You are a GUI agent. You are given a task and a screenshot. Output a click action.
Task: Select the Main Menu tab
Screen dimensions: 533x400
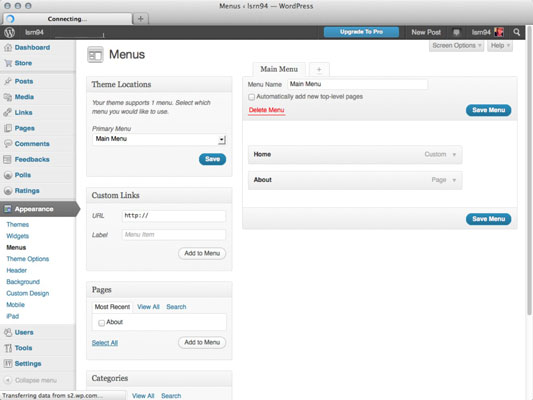point(279,69)
